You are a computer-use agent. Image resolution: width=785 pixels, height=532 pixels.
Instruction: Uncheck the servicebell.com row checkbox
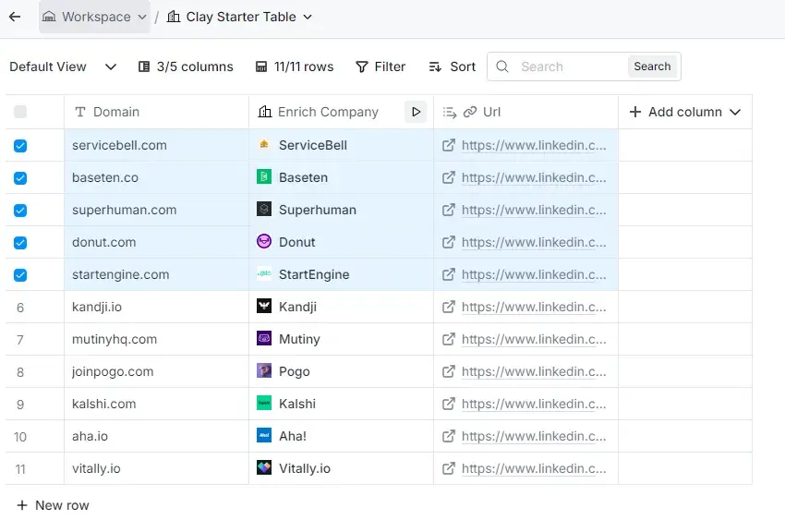point(22,145)
